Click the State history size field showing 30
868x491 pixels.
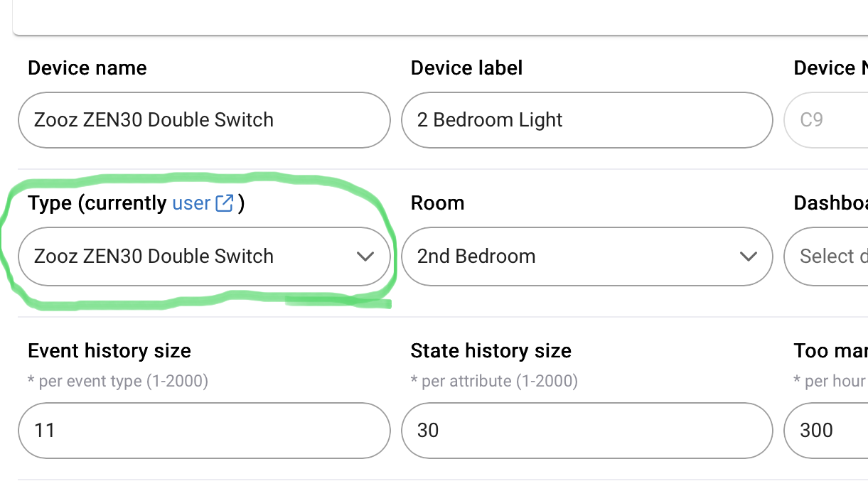[586, 431]
